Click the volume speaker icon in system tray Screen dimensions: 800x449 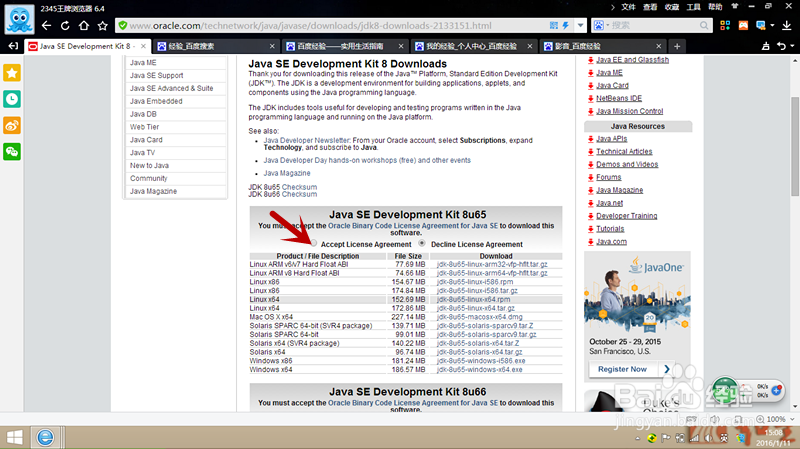[x=709, y=438]
